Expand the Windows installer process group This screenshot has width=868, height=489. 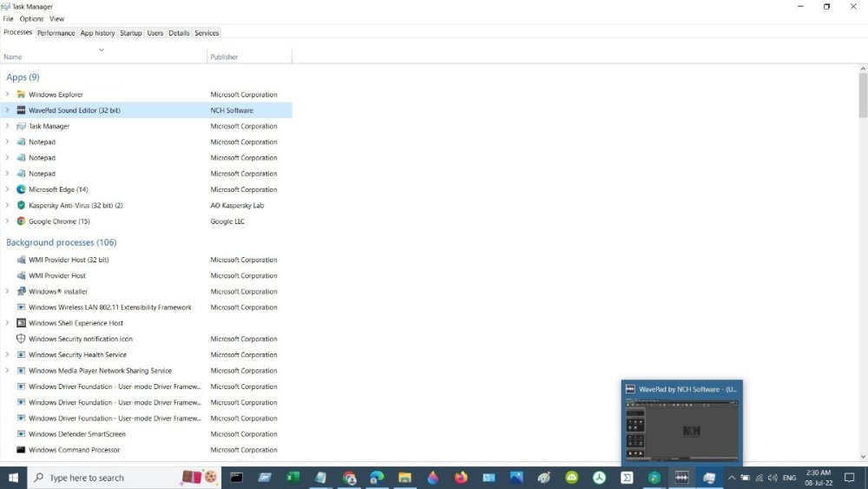tap(7, 291)
